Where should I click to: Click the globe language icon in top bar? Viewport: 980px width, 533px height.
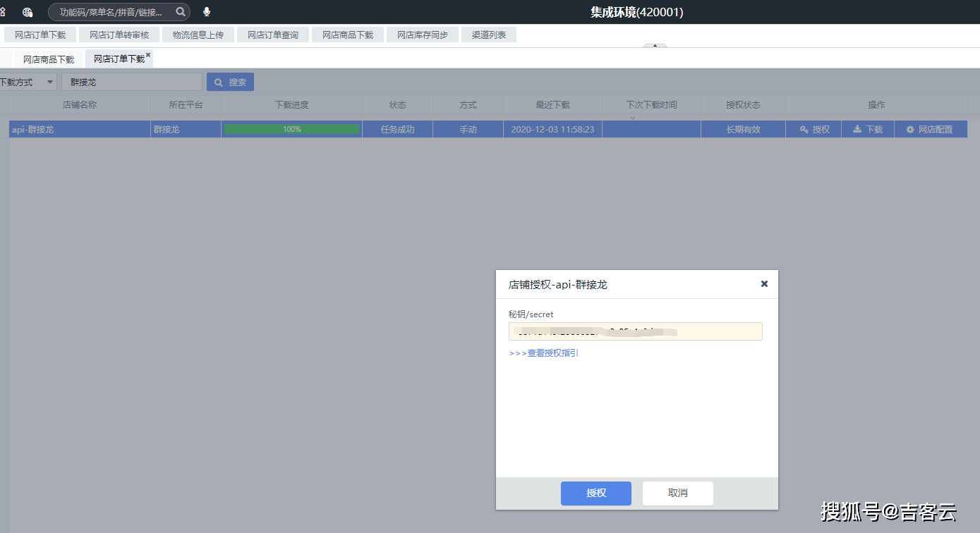pos(28,12)
